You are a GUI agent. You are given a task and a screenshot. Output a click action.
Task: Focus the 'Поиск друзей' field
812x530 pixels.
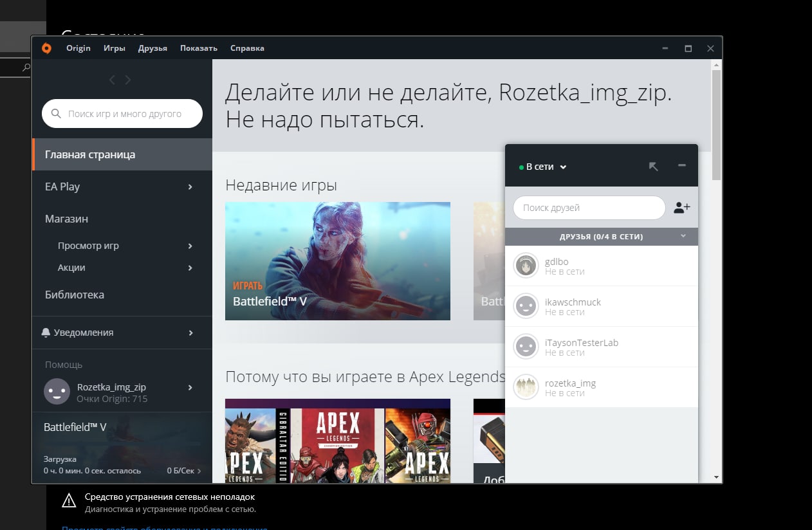[589, 208]
